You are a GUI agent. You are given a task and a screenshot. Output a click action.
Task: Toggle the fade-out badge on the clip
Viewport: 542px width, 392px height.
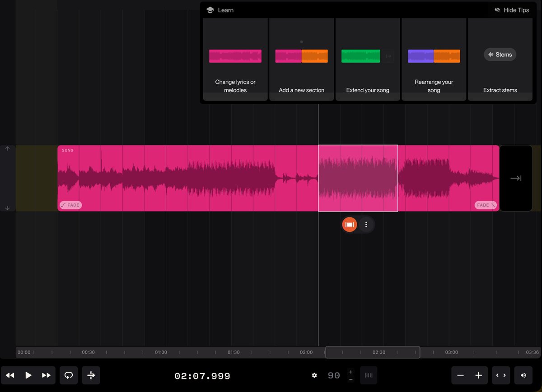coord(486,205)
